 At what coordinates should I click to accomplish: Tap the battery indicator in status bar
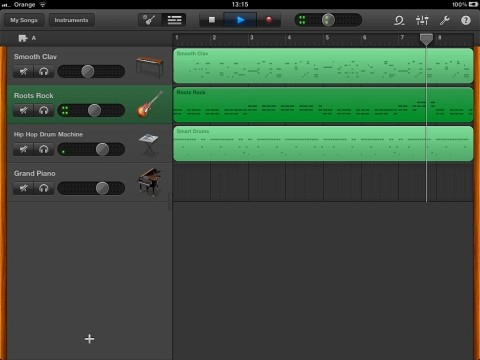(473, 4)
